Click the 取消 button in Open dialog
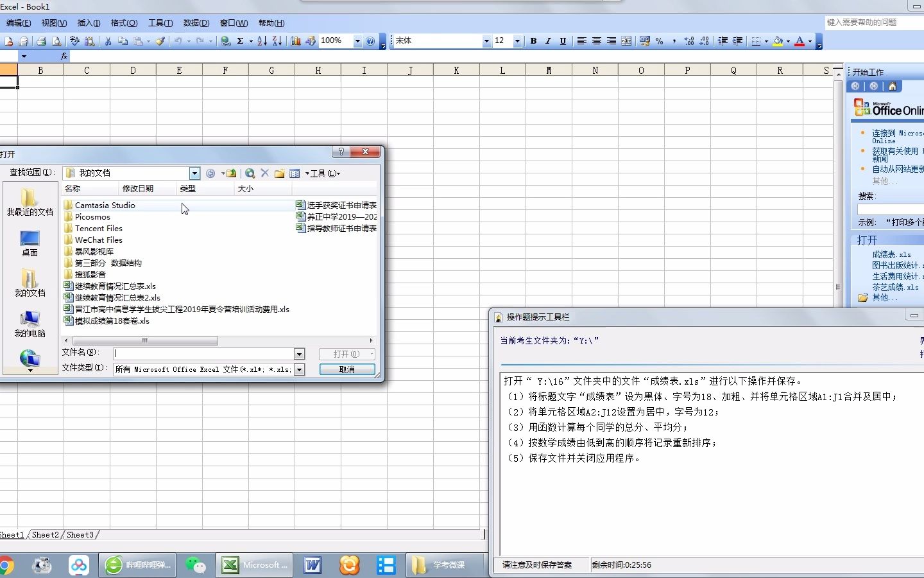 point(346,369)
